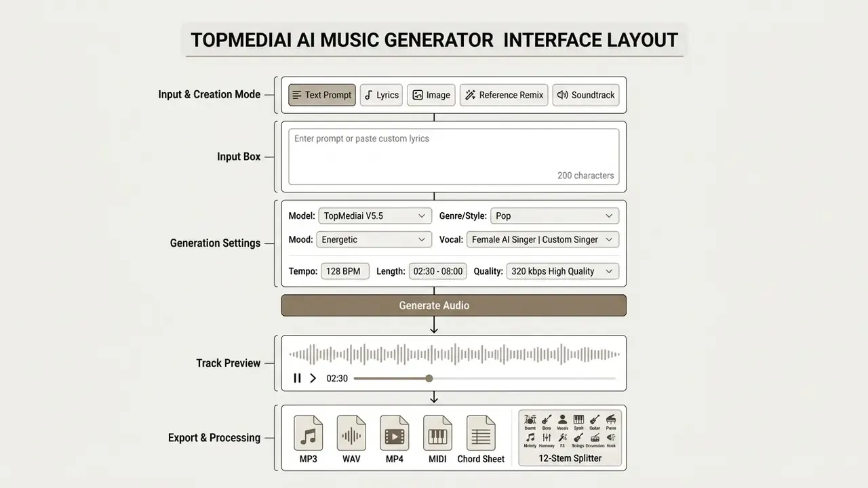Click the Generate Audio button
The image size is (868, 488).
click(454, 305)
